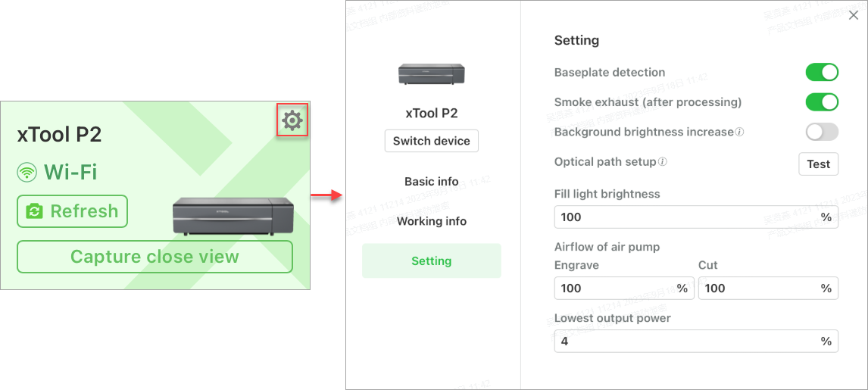Image resolution: width=868 pixels, height=390 pixels.
Task: Click the xTool P2 image in dialog
Action: pyautogui.click(x=431, y=74)
